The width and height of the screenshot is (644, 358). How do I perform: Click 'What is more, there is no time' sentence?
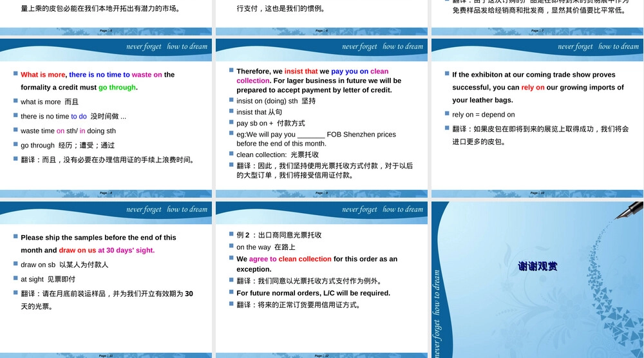click(98, 81)
